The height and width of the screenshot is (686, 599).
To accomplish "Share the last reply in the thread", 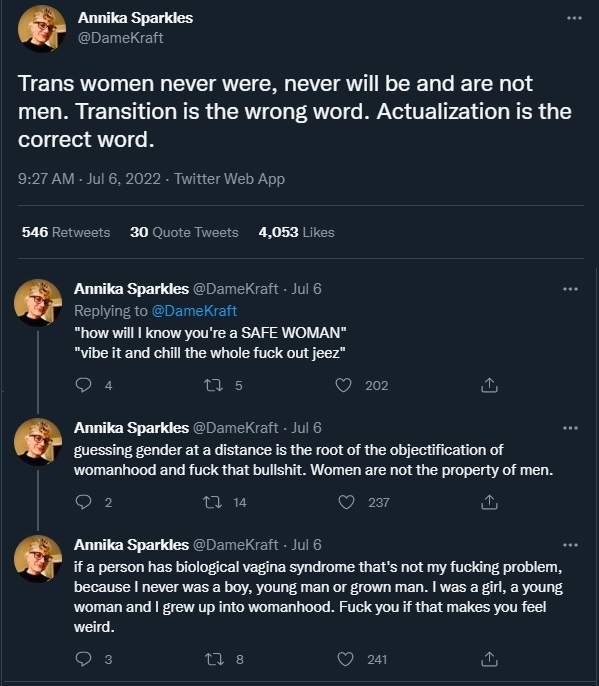I will [489, 659].
